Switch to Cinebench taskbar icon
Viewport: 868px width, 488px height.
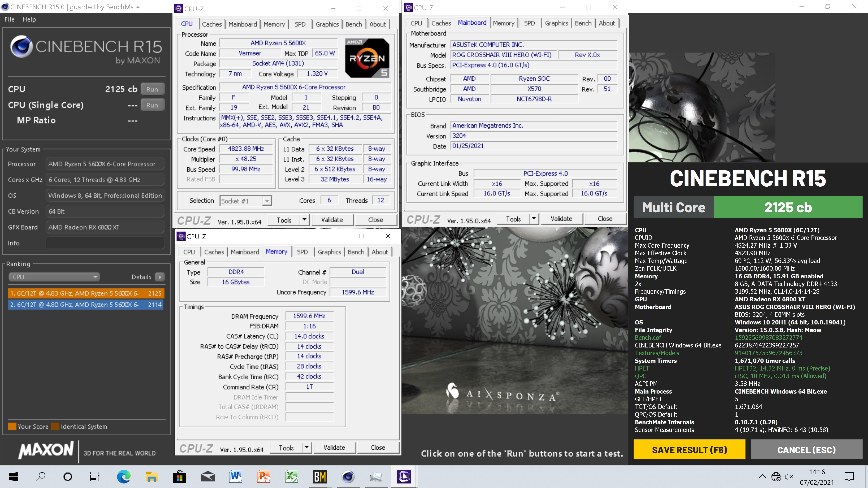point(348,476)
